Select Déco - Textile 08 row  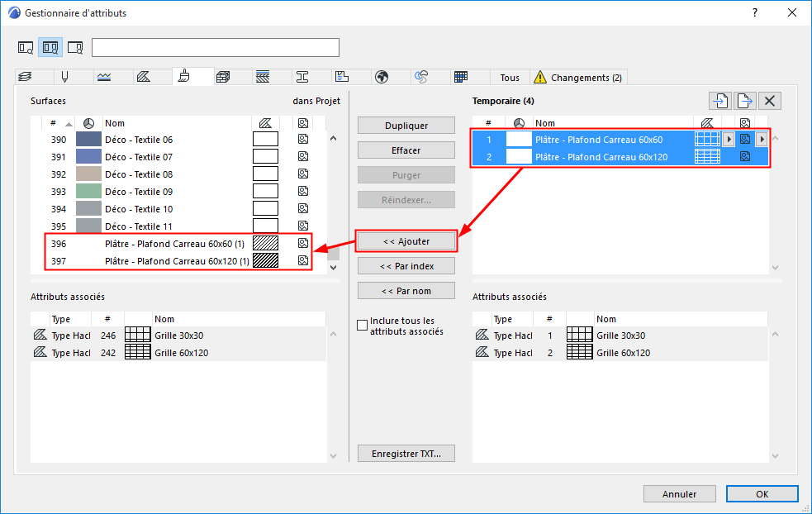point(178,174)
